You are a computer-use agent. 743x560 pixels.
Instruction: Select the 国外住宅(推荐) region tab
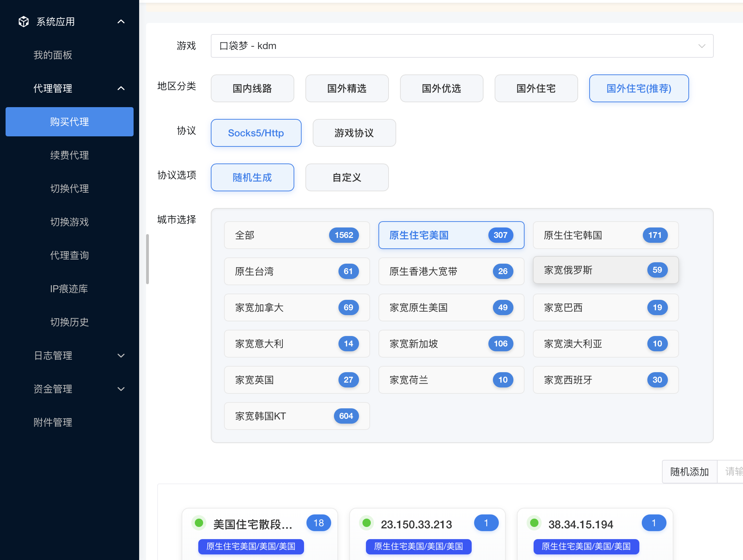click(639, 88)
